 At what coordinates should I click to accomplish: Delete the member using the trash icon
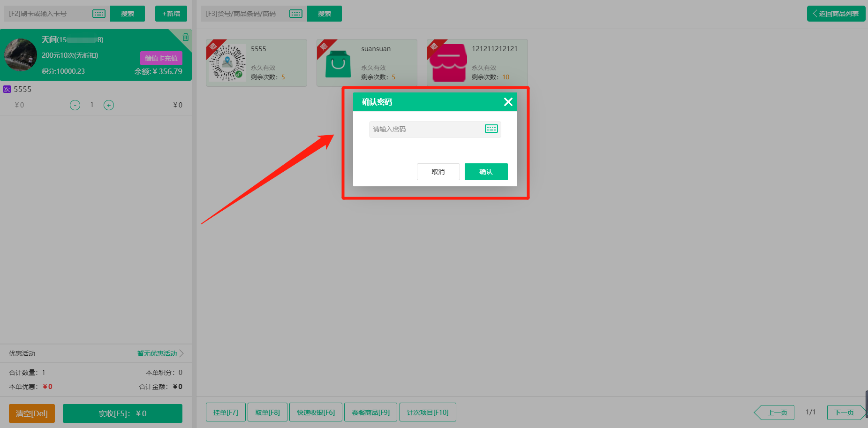[186, 37]
